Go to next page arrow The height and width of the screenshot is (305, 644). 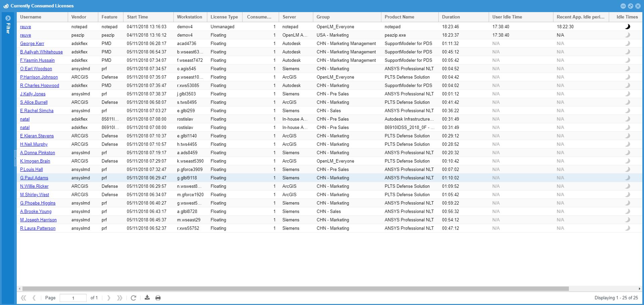[x=109, y=298]
